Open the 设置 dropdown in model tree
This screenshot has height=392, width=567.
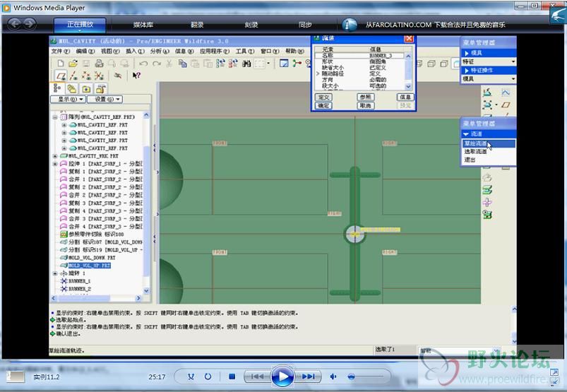coord(105,99)
